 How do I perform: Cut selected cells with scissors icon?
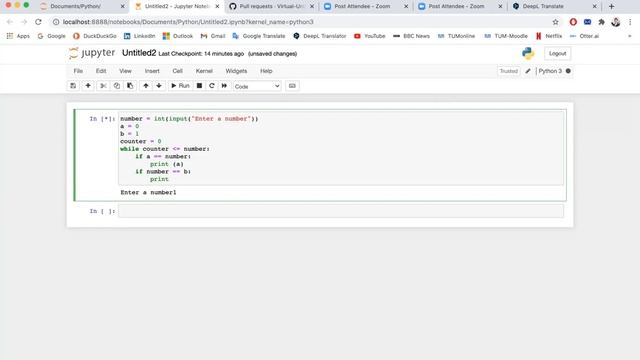tap(103, 86)
